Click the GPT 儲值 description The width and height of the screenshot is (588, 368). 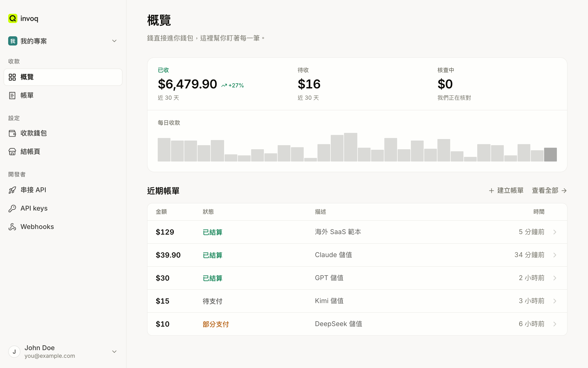coord(329,278)
